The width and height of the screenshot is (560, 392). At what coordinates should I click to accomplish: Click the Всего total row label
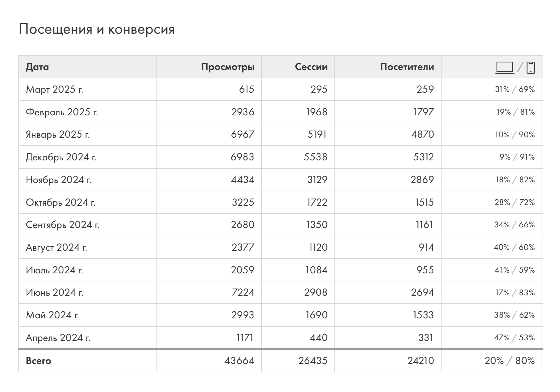coord(38,361)
